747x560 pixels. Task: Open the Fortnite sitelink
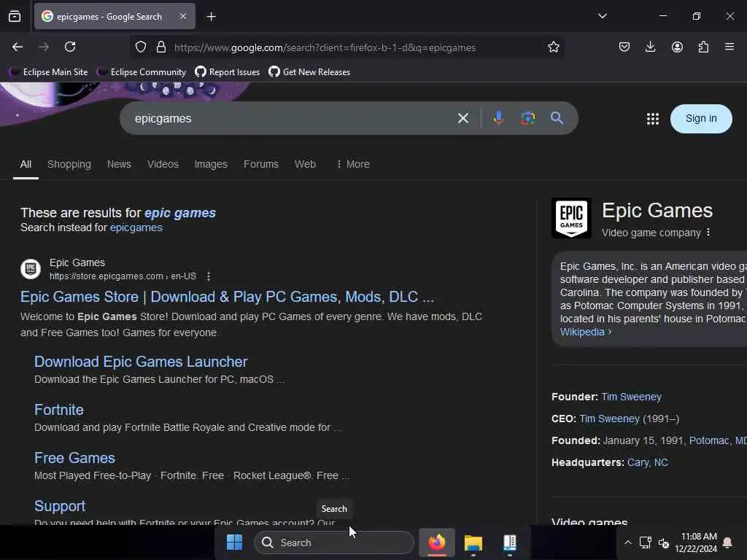click(x=59, y=410)
